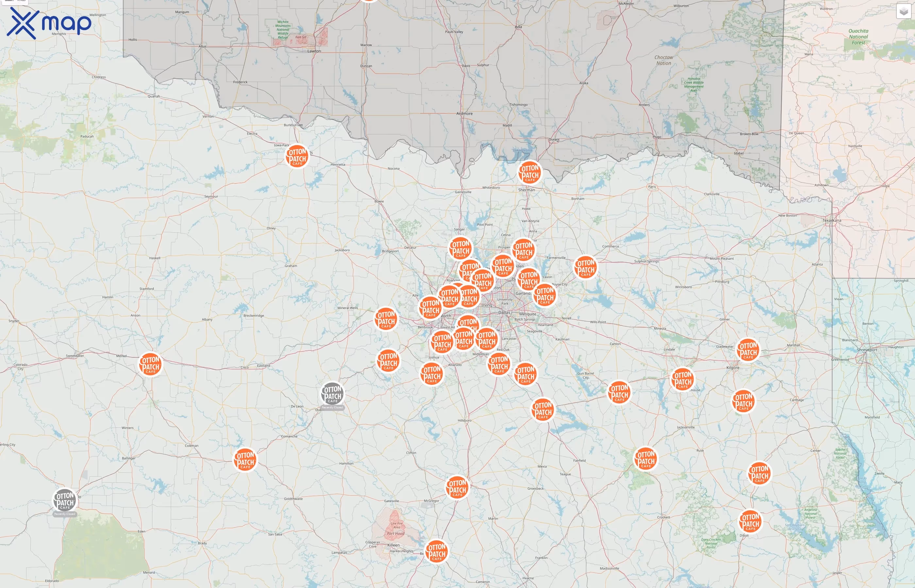This screenshot has width=915, height=588.
Task: Select the Cotton Patch marker south of Center
Action: [x=759, y=473]
